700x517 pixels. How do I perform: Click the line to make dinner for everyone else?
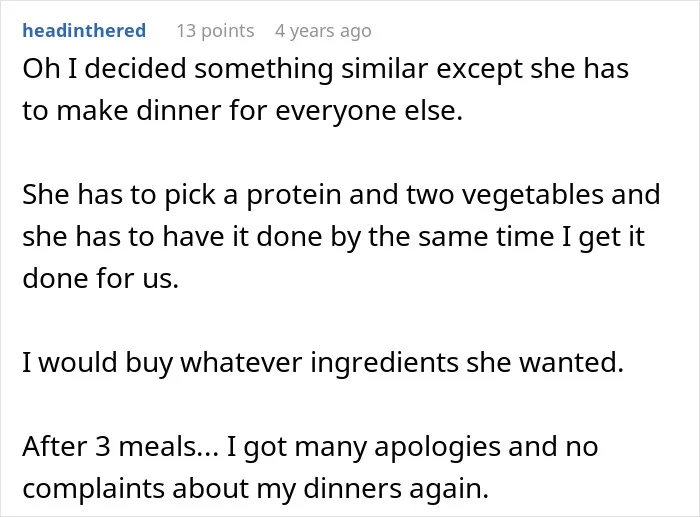click(242, 111)
